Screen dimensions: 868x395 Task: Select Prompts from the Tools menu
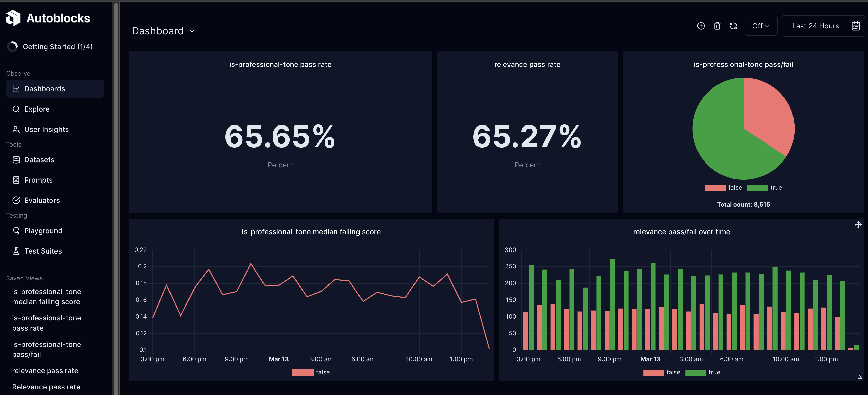[x=38, y=179]
